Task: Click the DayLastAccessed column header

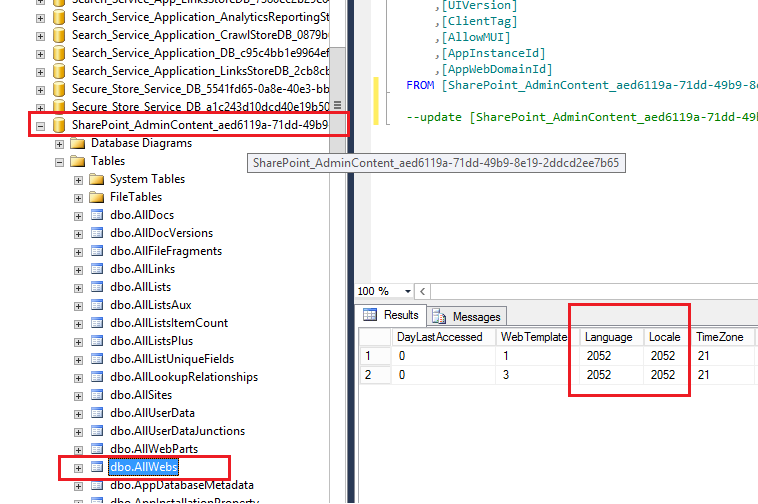Action: click(x=443, y=337)
